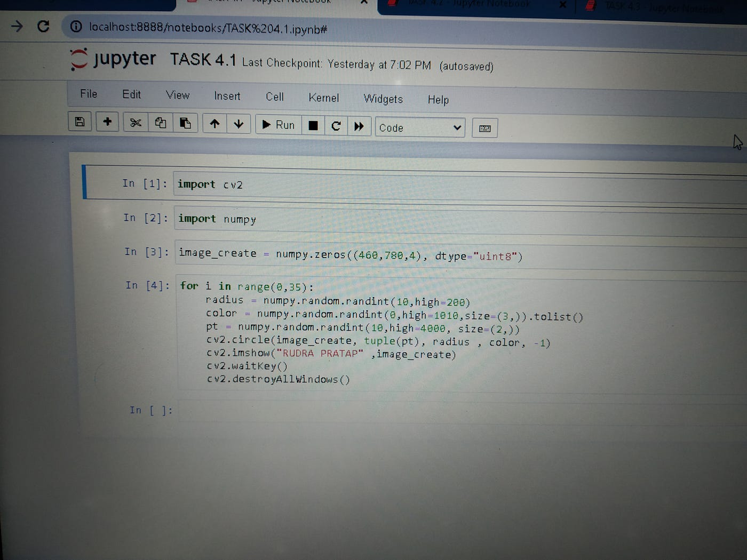Insert a new cell using the plus icon
747x560 pixels.
click(107, 122)
